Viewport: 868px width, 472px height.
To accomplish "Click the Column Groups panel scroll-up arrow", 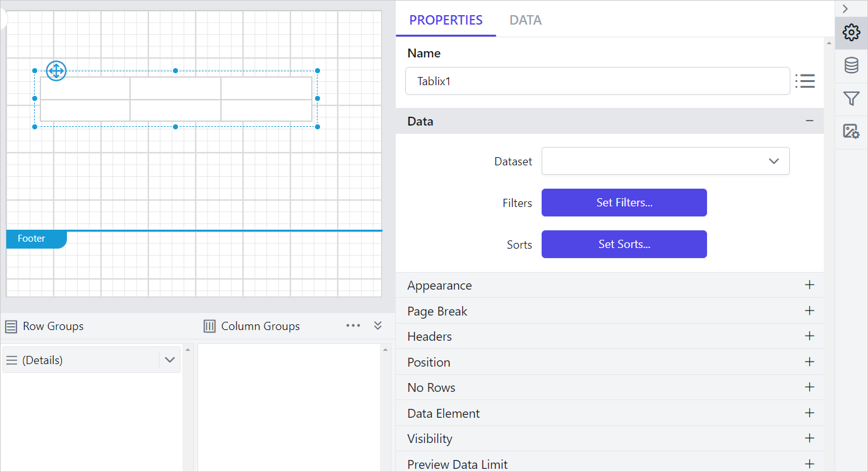I will [385, 349].
